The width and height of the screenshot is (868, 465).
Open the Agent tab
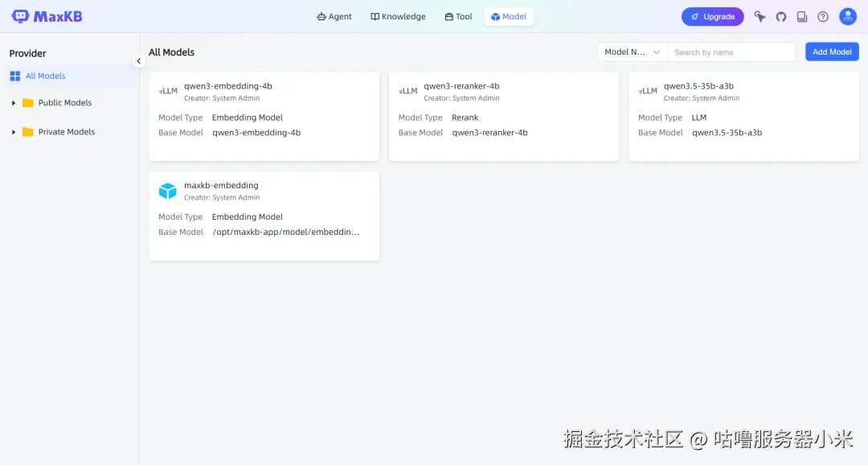(x=334, y=17)
